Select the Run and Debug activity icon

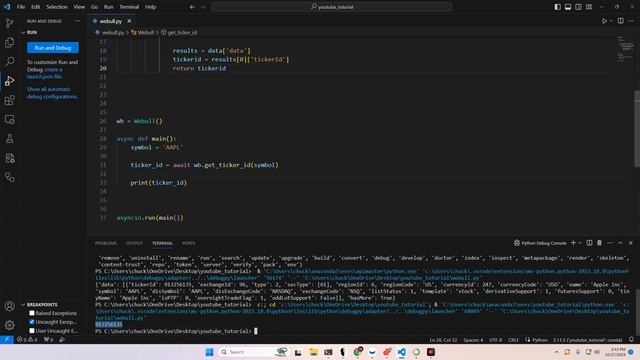(9, 81)
